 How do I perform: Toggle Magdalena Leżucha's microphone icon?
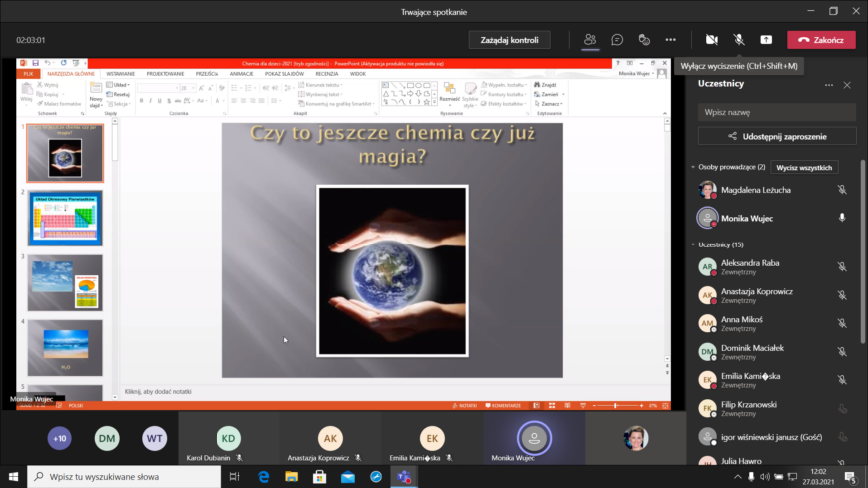(x=842, y=190)
